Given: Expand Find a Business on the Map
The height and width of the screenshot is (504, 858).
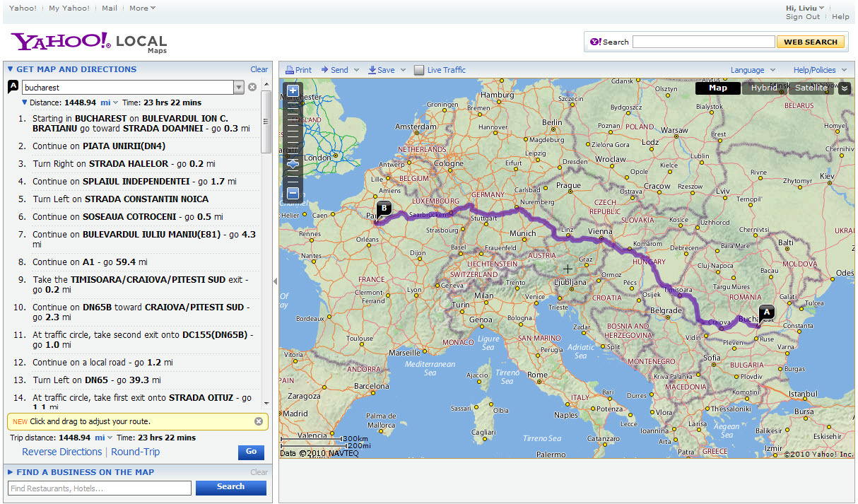Looking at the screenshot, I should click(x=11, y=472).
